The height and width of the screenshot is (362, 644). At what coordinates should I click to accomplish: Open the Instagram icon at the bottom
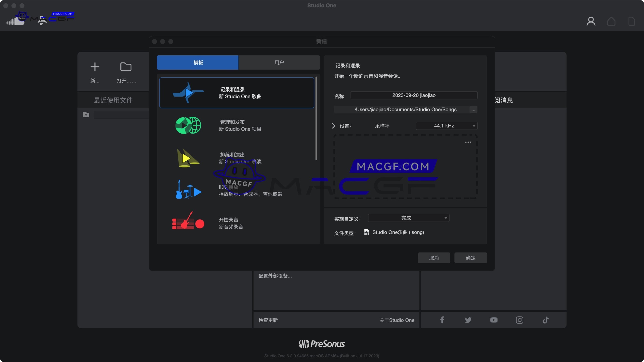point(520,320)
